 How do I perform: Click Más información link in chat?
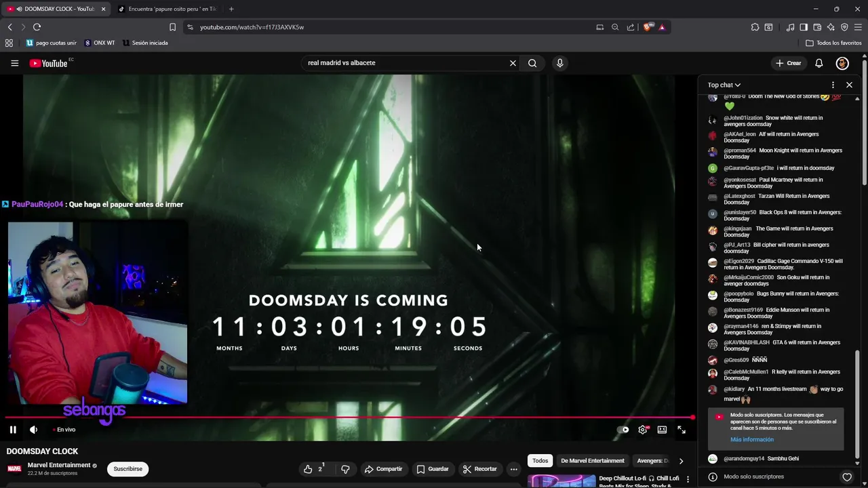752,439
